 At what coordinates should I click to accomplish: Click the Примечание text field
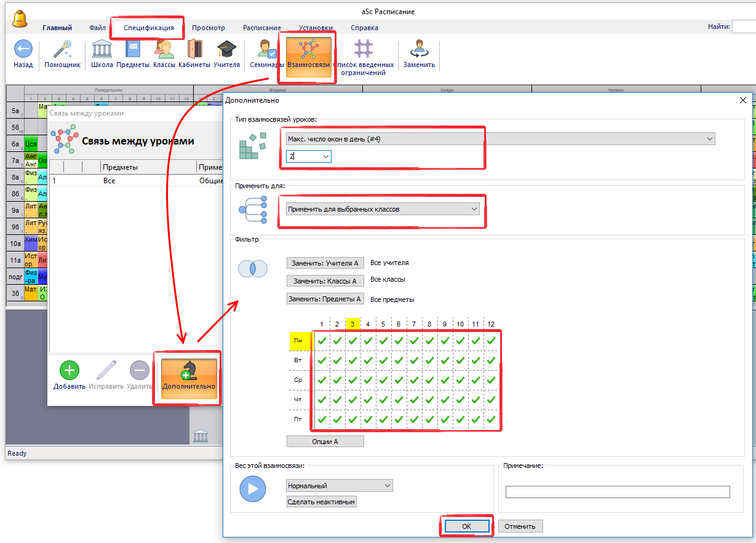pyautogui.click(x=617, y=492)
